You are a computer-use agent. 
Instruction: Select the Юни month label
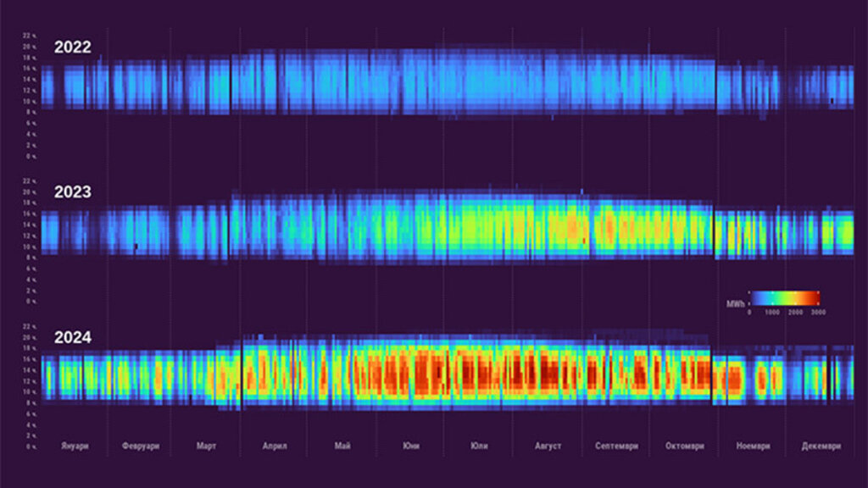(x=411, y=446)
